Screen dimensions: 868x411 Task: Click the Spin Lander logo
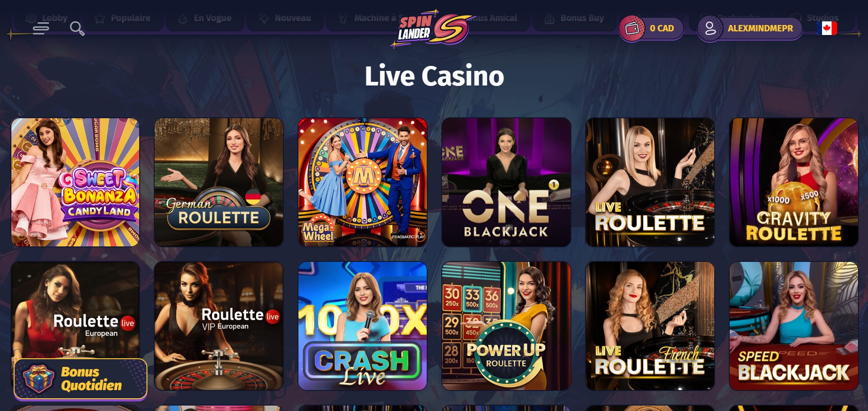pos(432,28)
